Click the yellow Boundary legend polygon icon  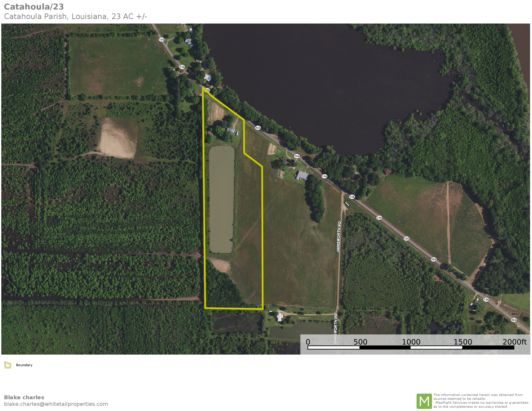coord(8,365)
